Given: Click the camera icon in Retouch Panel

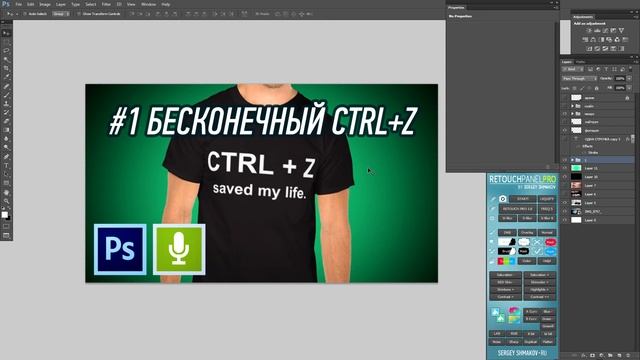Looking at the screenshot, I should [502, 199].
